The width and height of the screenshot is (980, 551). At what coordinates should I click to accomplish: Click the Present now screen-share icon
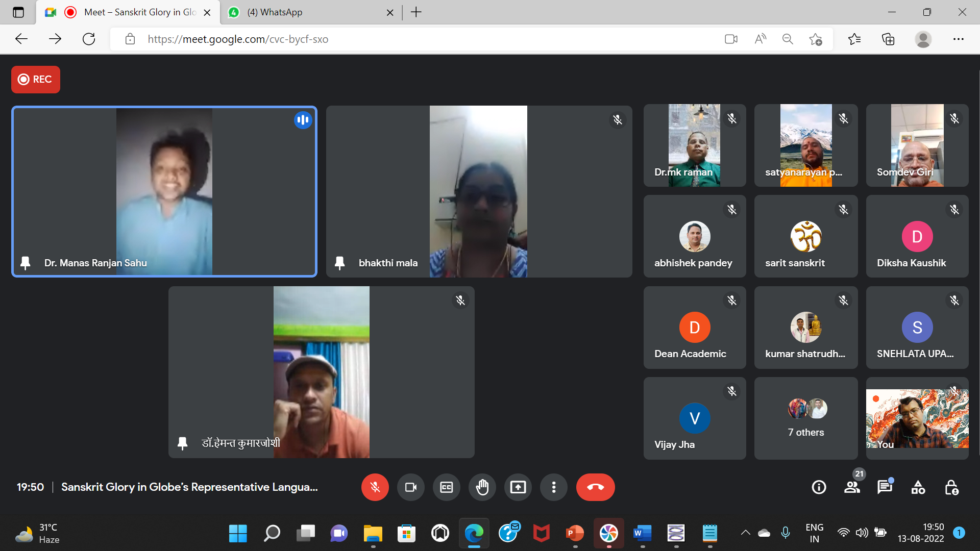coord(518,487)
